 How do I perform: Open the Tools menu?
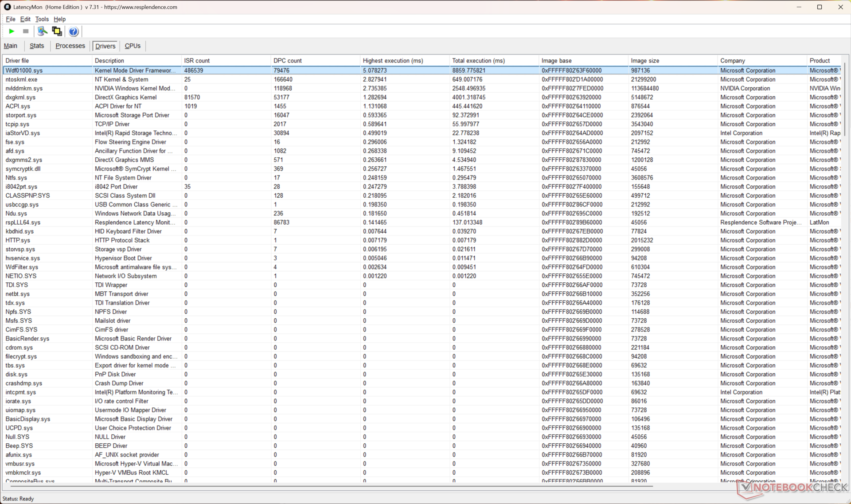point(42,19)
